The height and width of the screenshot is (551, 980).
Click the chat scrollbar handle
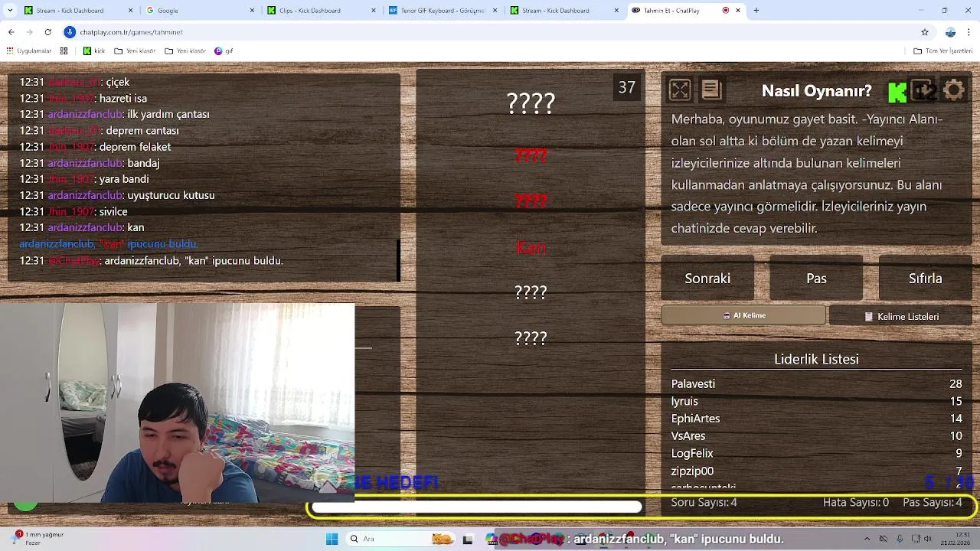pyautogui.click(x=398, y=260)
